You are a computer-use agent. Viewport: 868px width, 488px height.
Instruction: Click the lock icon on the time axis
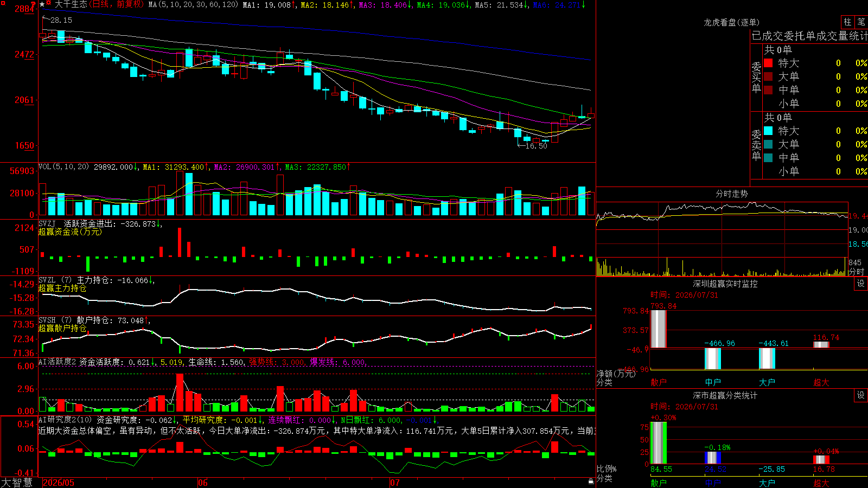click(x=591, y=481)
